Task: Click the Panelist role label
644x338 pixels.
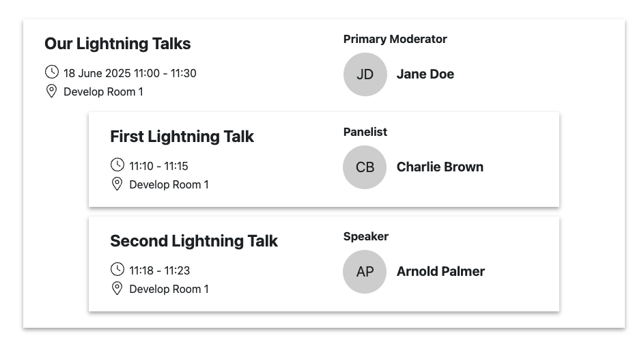Action: pos(365,132)
